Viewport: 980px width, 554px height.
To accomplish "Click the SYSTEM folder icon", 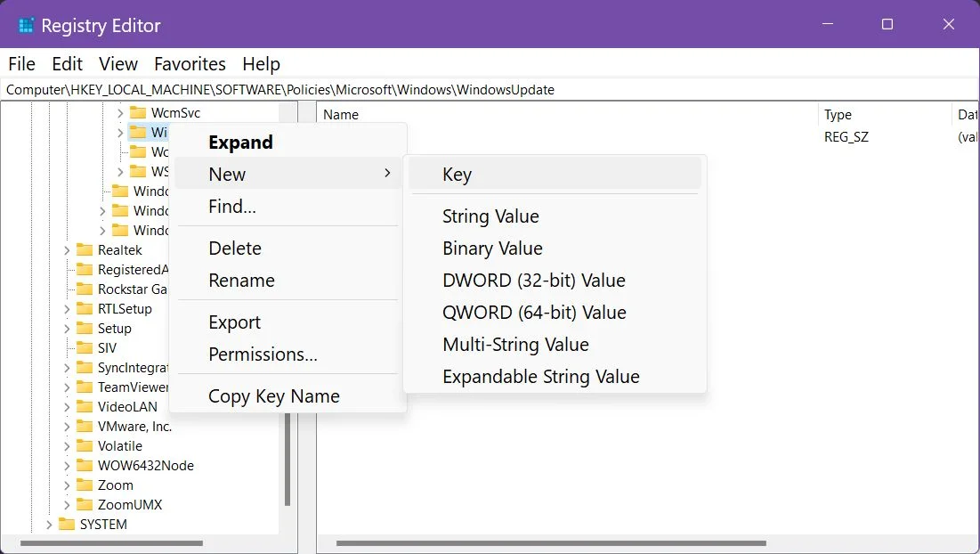I will (x=66, y=524).
